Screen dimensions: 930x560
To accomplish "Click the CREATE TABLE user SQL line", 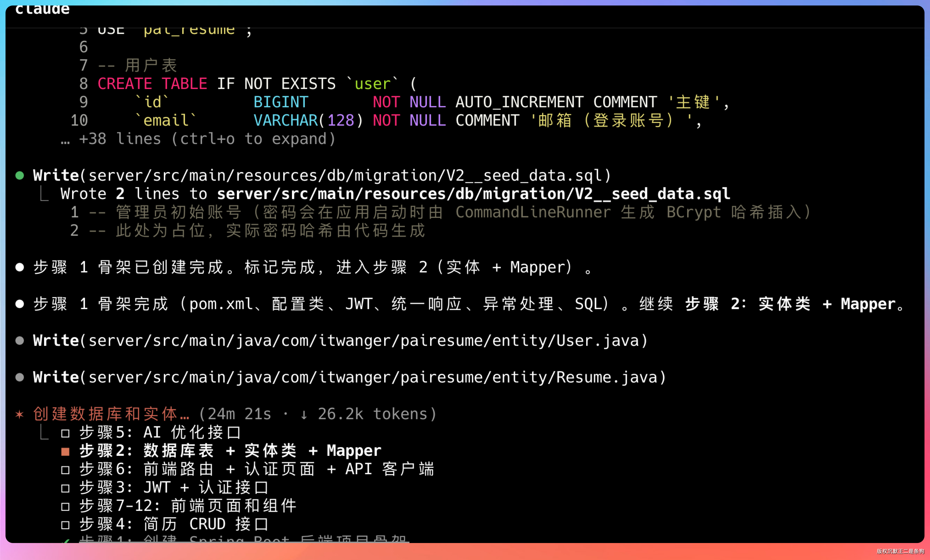I will point(257,84).
